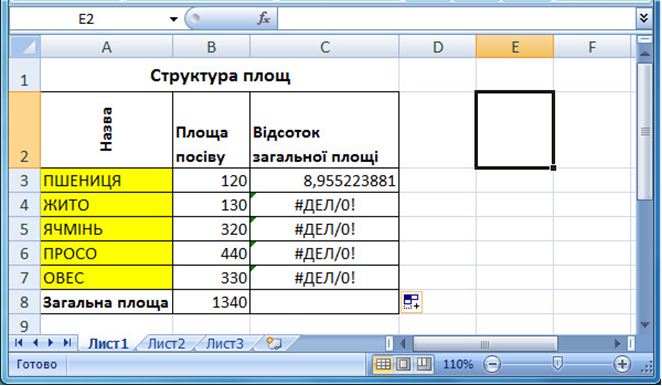
Task: Click the Name Box showing E2
Action: click(87, 19)
